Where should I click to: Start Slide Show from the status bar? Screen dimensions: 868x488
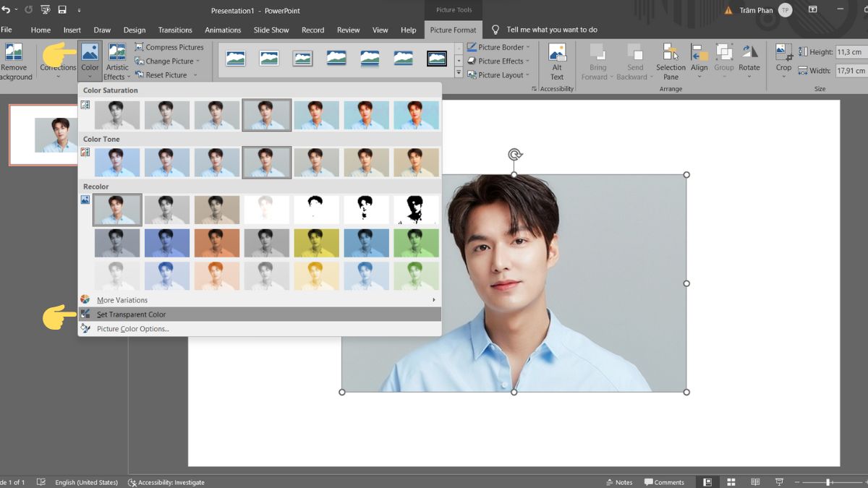point(779,482)
